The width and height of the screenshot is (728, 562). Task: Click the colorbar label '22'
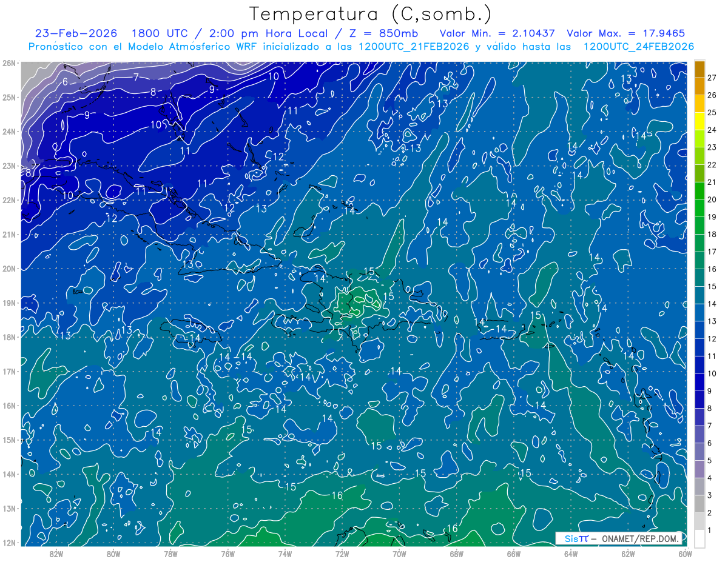[x=712, y=164]
